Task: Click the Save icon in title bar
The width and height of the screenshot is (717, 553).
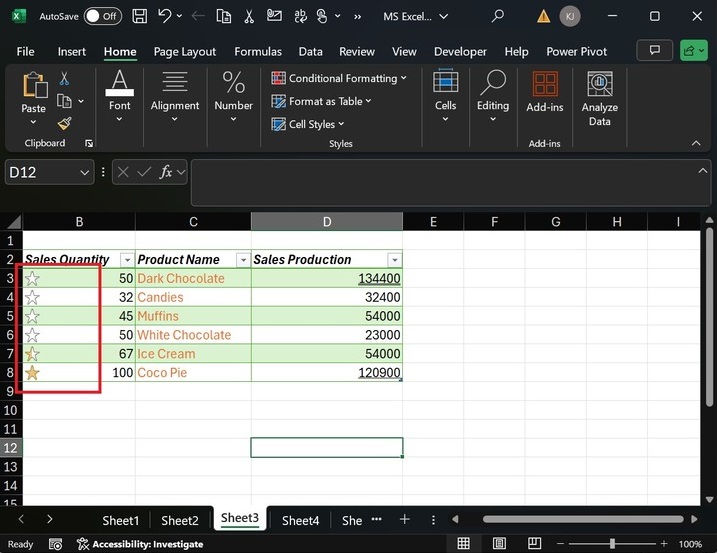Action: click(x=140, y=16)
